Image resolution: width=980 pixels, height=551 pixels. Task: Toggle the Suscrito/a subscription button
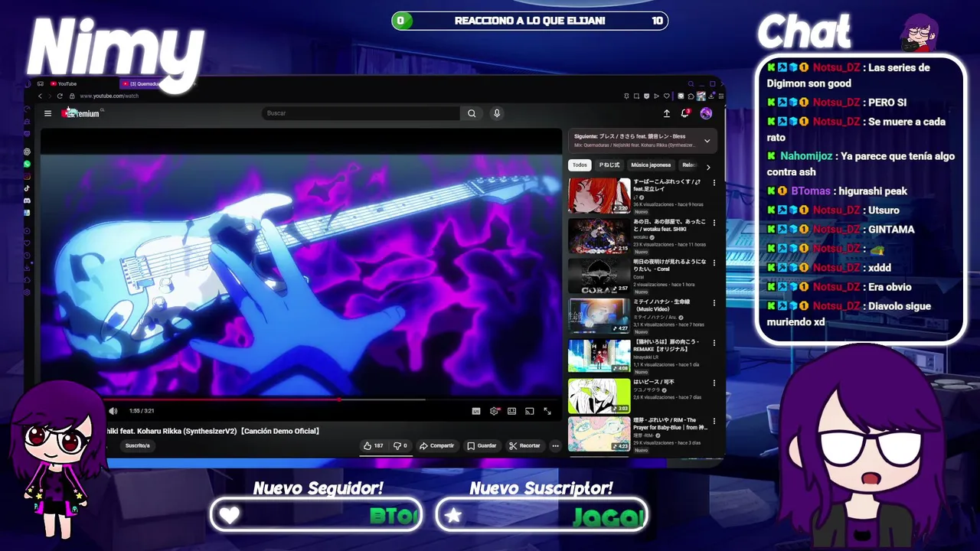[138, 445]
